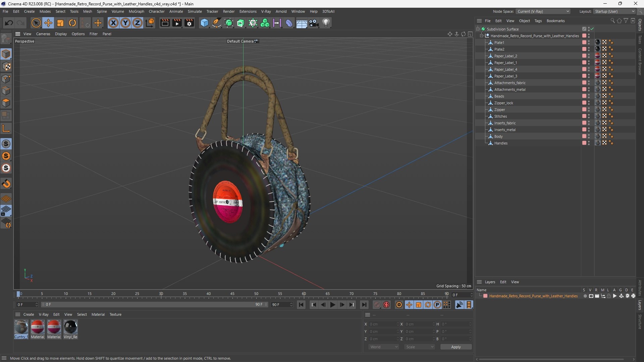Image resolution: width=644 pixels, height=362 pixels.
Task: Add a Cube primitive object
Action: [x=204, y=23]
